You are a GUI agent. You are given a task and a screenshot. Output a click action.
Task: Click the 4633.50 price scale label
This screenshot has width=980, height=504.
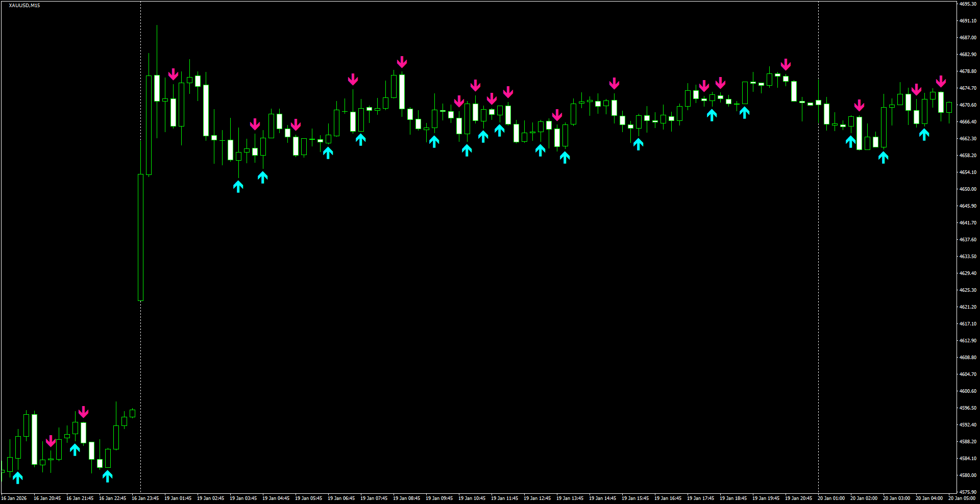point(968,257)
